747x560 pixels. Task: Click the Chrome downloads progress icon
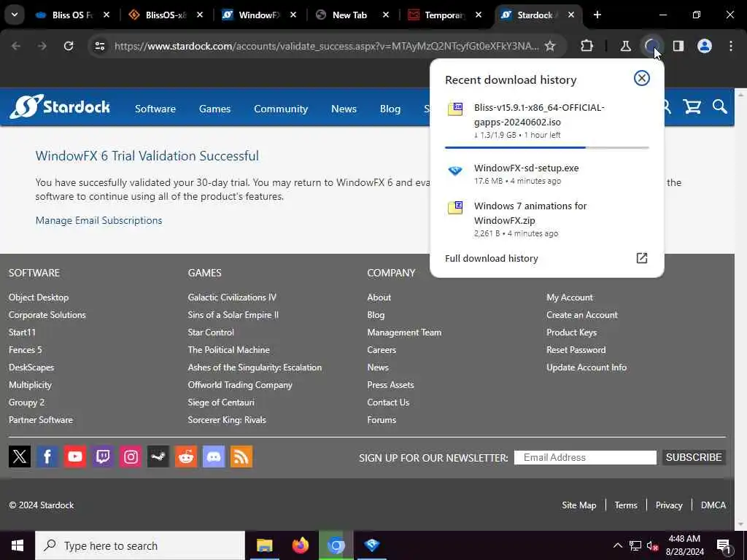click(651, 46)
